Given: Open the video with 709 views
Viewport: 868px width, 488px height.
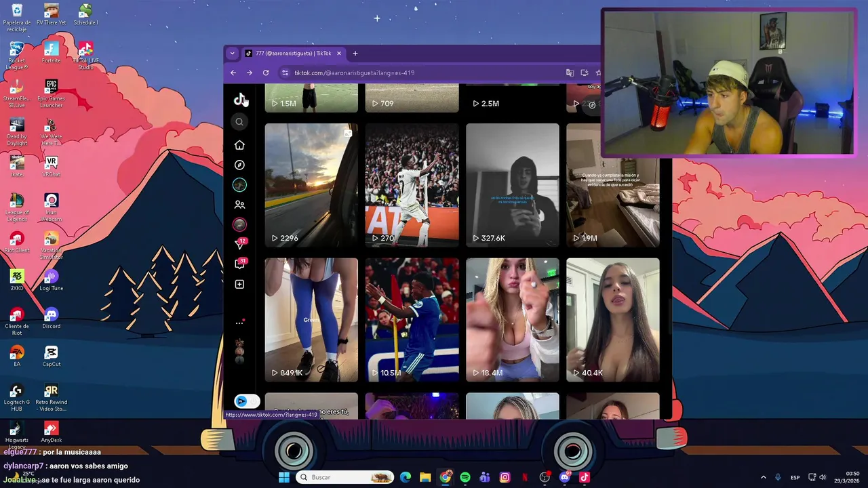Looking at the screenshot, I should (412, 98).
